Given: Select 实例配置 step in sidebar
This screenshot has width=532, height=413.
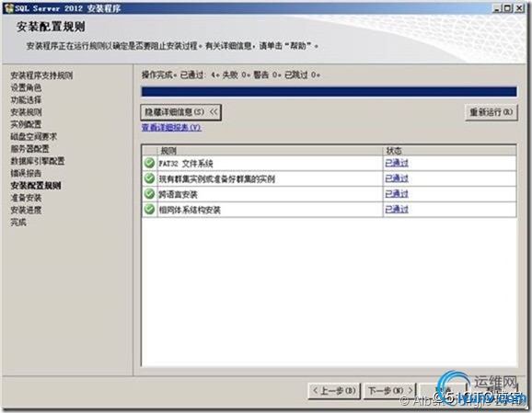Looking at the screenshot, I should tap(26, 124).
